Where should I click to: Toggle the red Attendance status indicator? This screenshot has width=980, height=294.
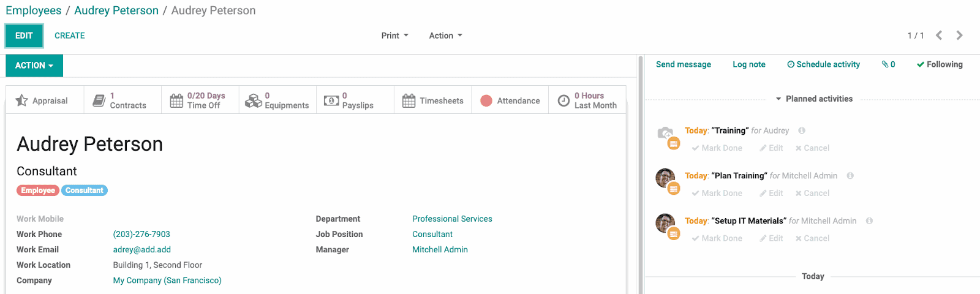click(x=486, y=100)
